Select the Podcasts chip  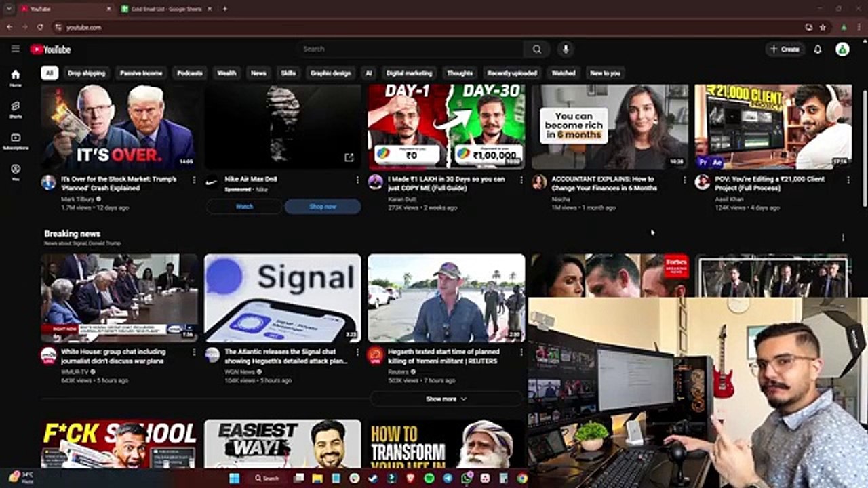190,73
